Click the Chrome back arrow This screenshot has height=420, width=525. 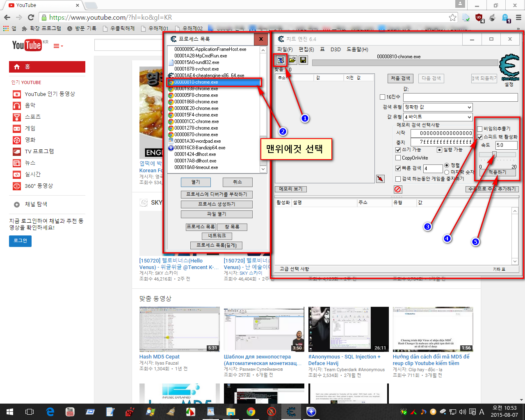(x=7, y=17)
